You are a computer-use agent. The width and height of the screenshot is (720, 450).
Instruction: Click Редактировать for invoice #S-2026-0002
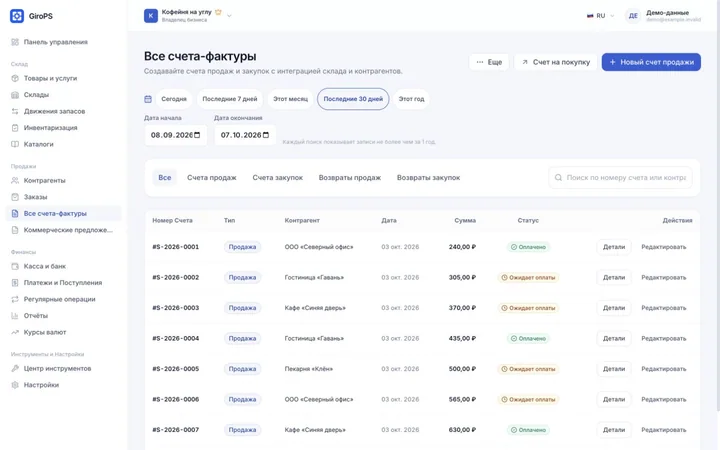[x=664, y=278]
